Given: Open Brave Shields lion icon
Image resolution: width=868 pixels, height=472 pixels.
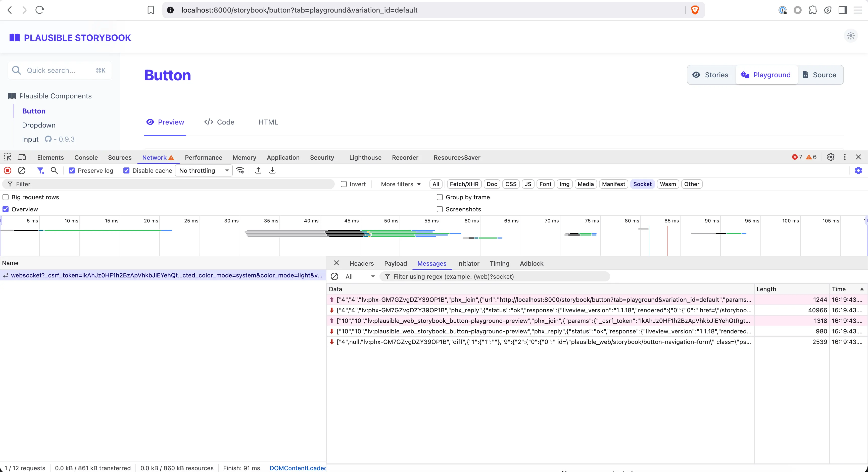Looking at the screenshot, I should point(695,10).
